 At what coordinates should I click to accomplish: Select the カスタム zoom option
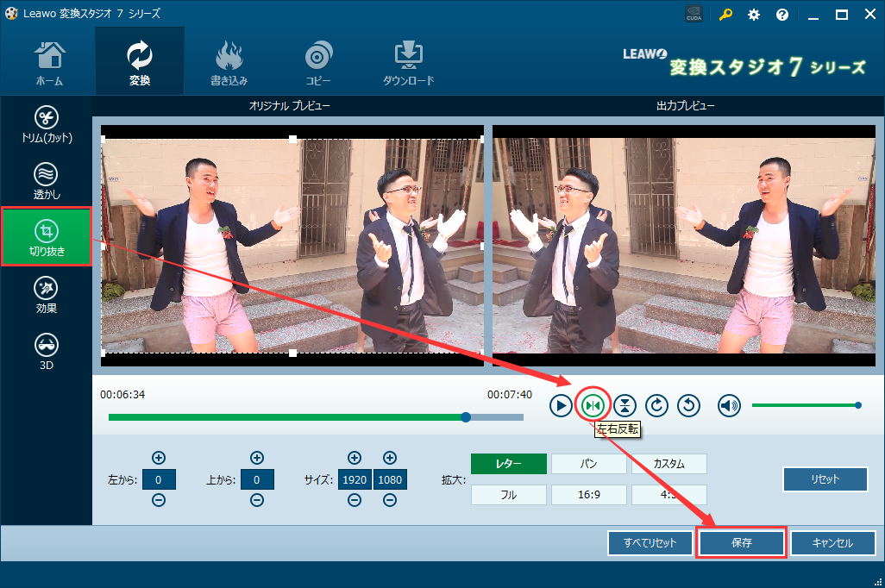pos(668,464)
